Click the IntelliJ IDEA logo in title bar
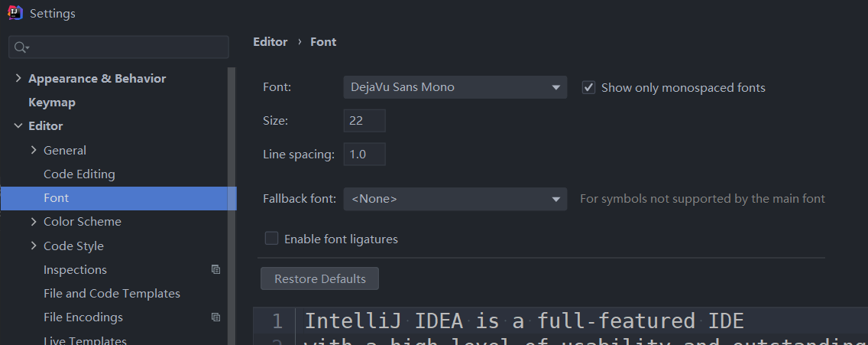 15,13
